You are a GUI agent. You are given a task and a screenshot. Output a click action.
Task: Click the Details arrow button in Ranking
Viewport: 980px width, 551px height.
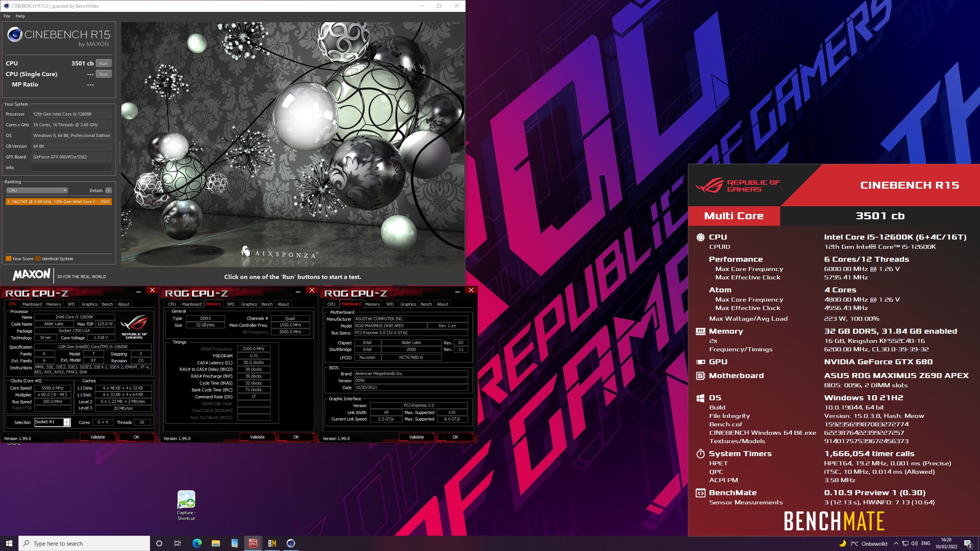point(109,191)
